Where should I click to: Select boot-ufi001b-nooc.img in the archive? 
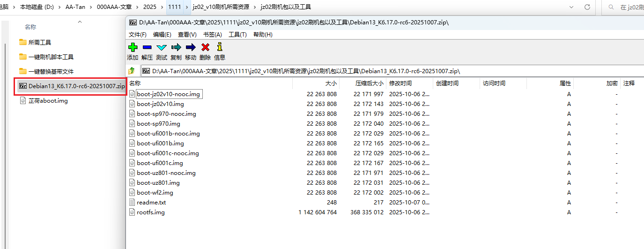click(x=168, y=134)
